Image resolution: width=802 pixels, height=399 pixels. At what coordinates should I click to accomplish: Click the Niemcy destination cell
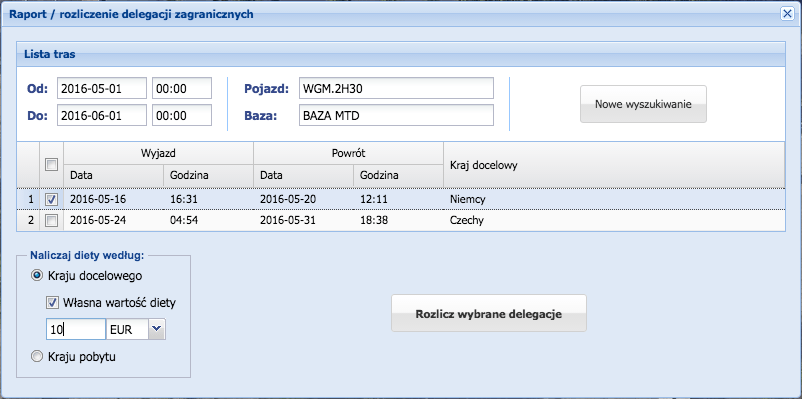(x=614, y=200)
